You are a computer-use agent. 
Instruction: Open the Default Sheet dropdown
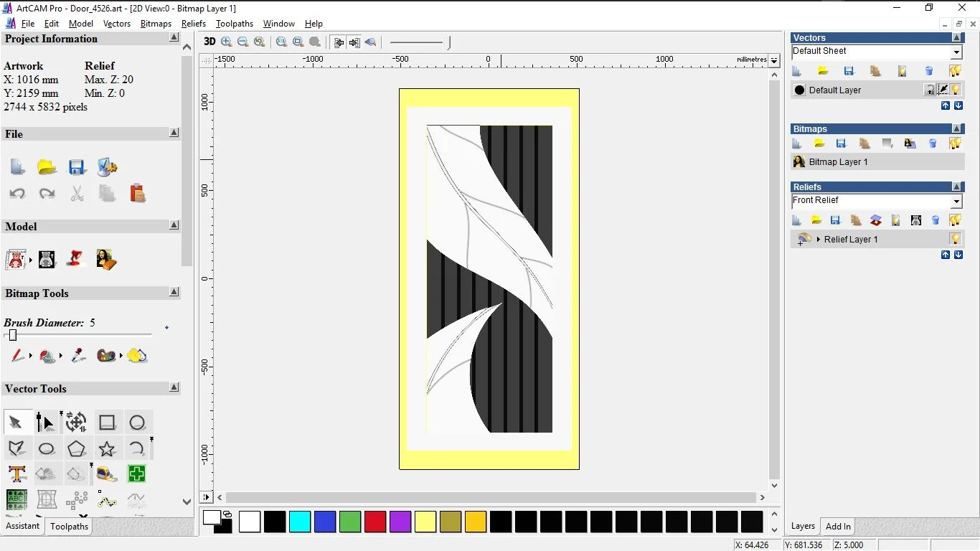[x=956, y=52]
